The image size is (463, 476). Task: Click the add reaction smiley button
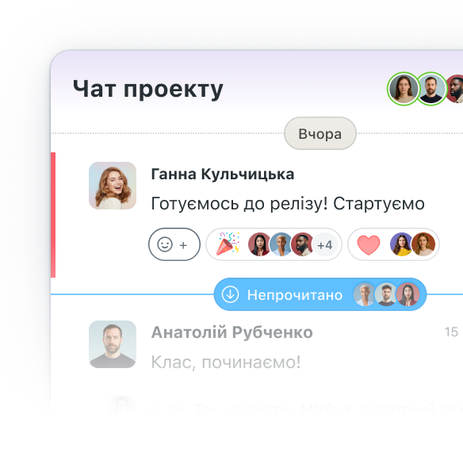[174, 244]
